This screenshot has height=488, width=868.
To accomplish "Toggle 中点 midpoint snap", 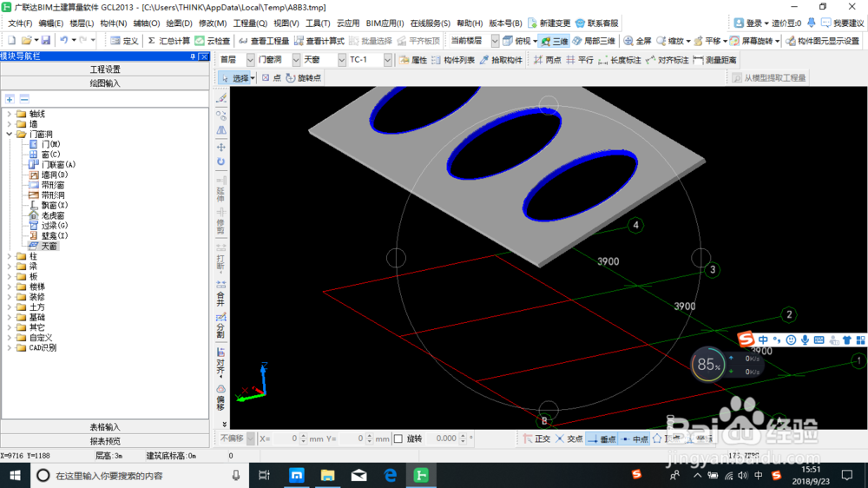I will (x=634, y=439).
